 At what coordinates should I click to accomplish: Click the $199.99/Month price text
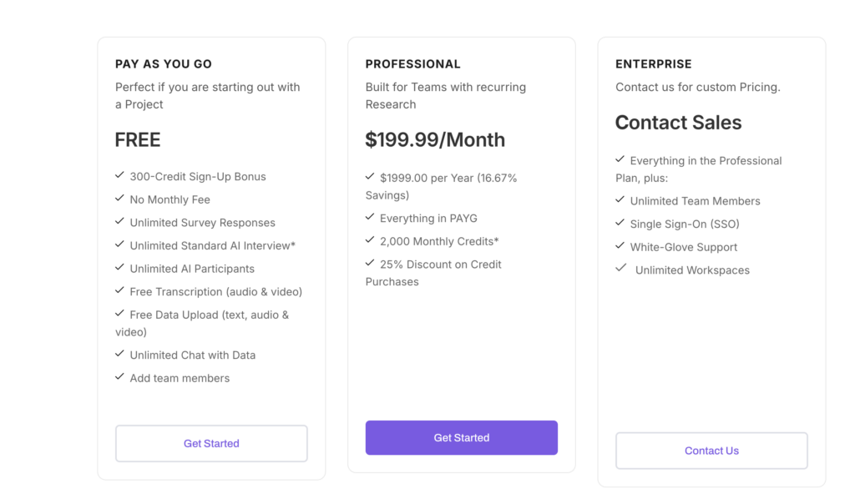click(x=435, y=139)
